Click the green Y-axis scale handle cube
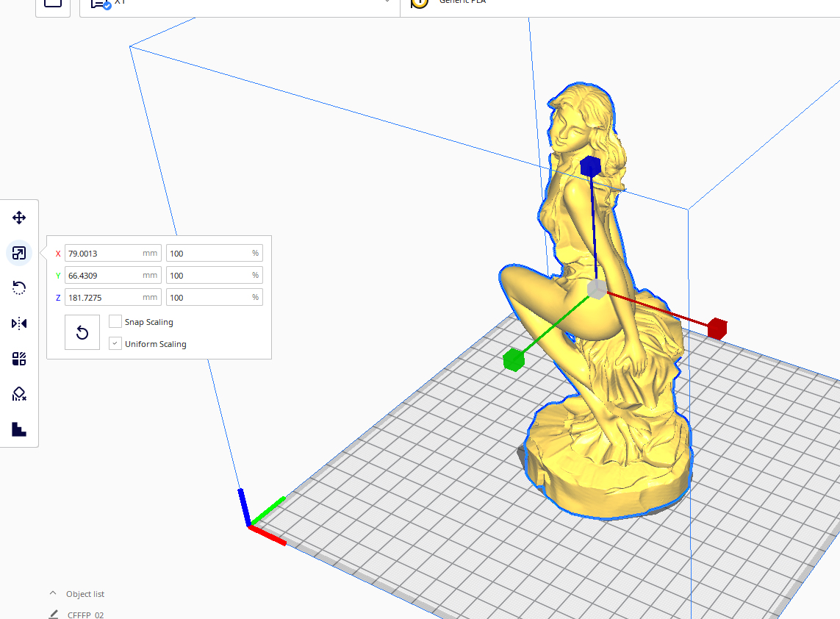Viewport: 840px width, 619px height. [514, 359]
